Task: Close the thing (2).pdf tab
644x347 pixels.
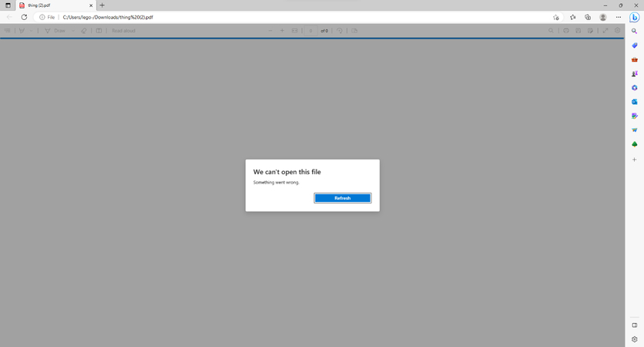Action: tap(91, 5)
